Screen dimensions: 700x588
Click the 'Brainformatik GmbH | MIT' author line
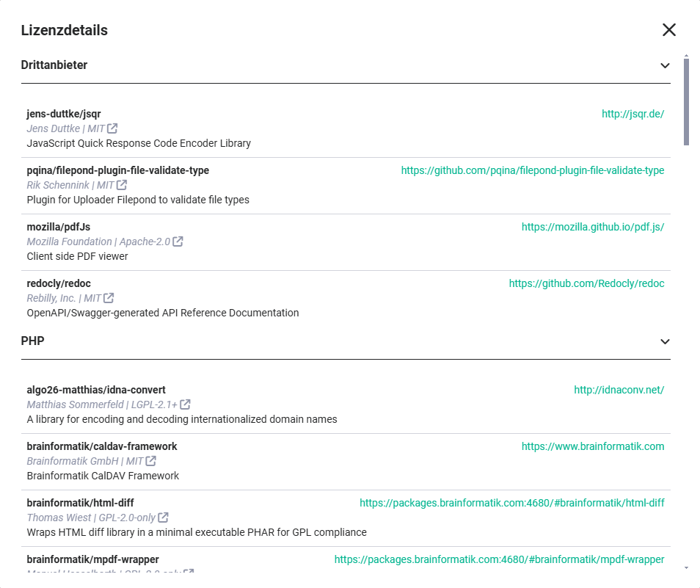[85, 461]
